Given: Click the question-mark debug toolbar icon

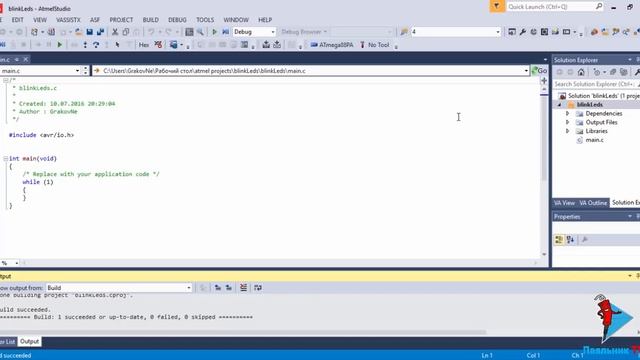Looking at the screenshot, I should pyautogui.click(x=96, y=45).
